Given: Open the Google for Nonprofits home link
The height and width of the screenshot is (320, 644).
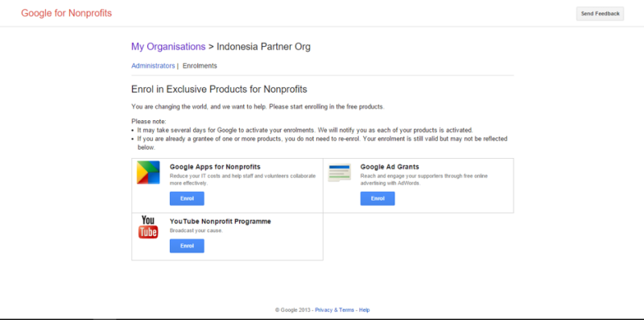Looking at the screenshot, I should [x=67, y=13].
